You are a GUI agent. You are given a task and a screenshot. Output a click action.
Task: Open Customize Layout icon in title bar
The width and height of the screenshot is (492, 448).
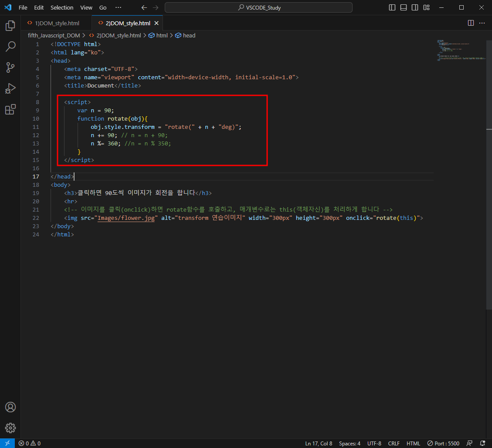[426, 7]
